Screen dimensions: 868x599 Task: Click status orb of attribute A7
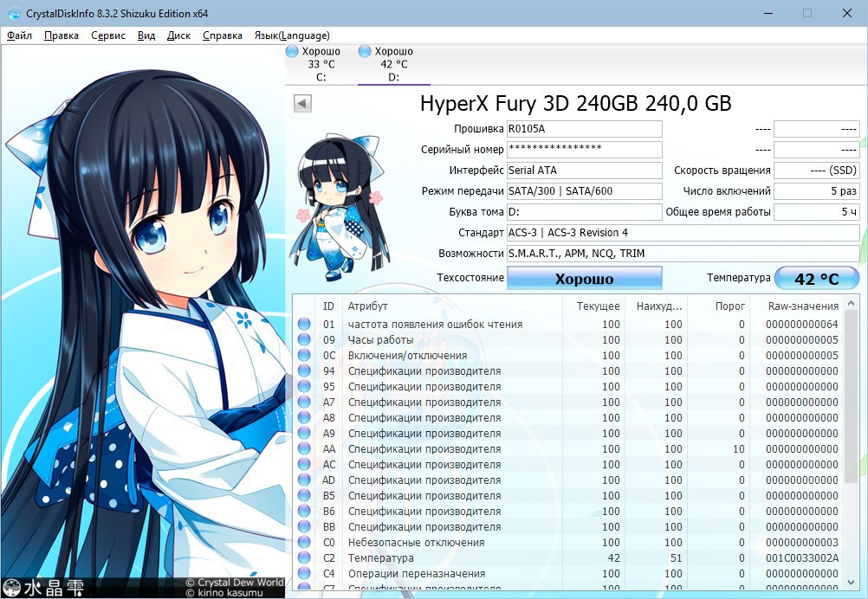click(304, 403)
